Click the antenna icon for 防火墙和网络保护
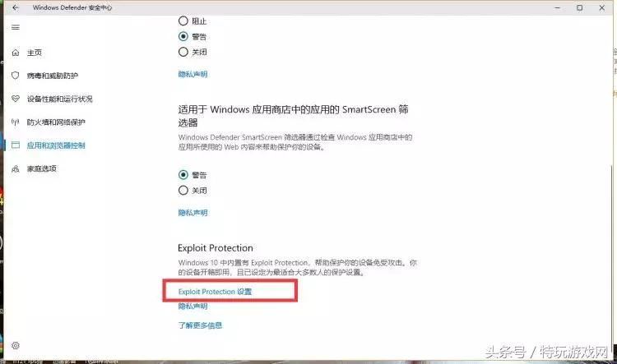 point(16,122)
